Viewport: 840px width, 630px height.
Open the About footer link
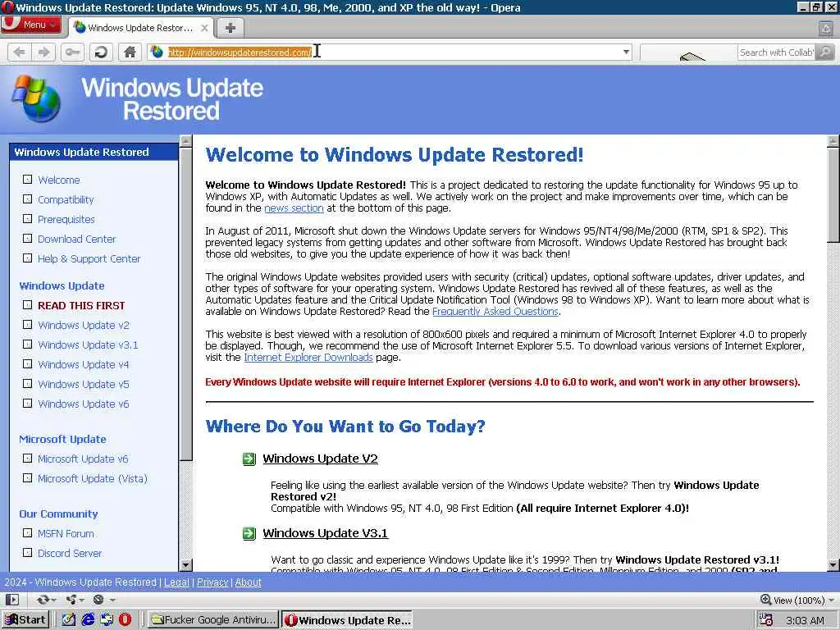[248, 582]
